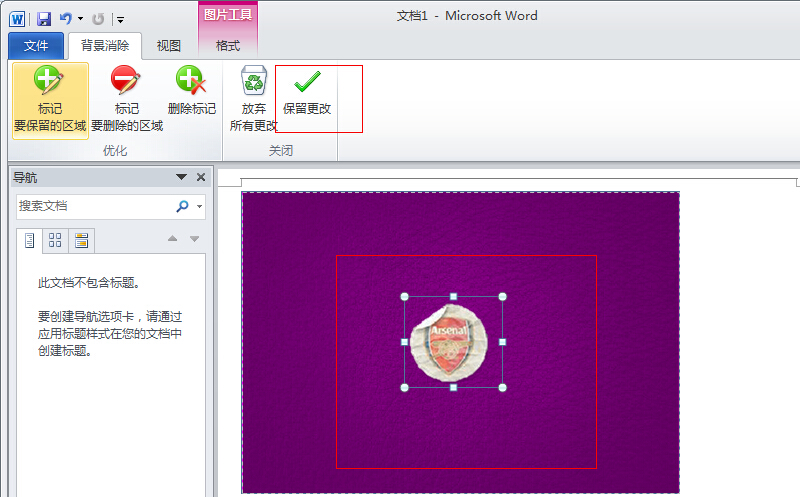800x497 pixels.
Task: Open the search options dropdown arrow
Action: (x=199, y=206)
